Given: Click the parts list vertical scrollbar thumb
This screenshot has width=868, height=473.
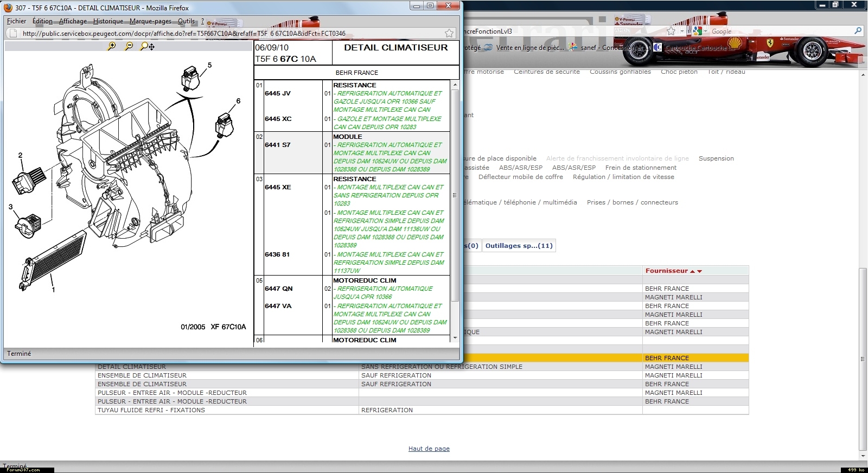Looking at the screenshot, I should click(455, 195).
